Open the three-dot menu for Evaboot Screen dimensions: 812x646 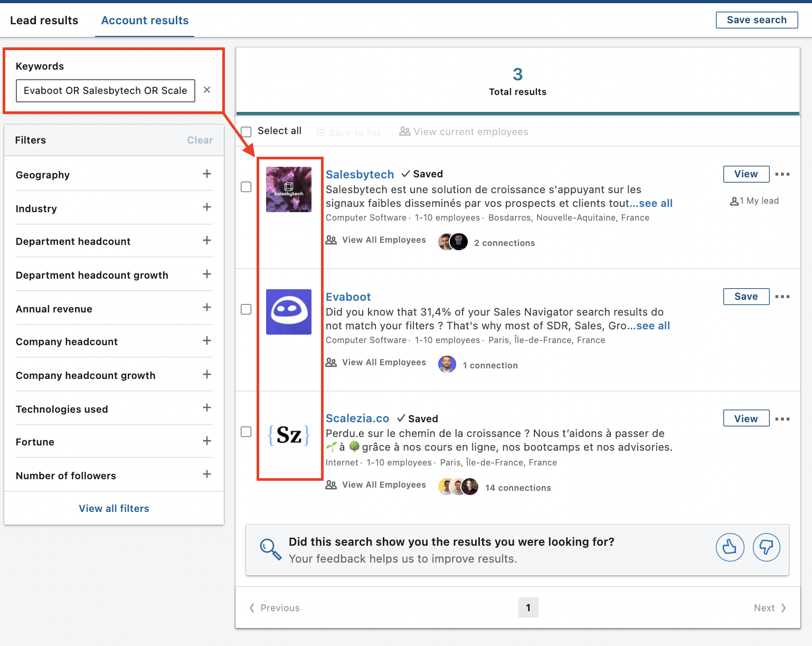tap(782, 297)
